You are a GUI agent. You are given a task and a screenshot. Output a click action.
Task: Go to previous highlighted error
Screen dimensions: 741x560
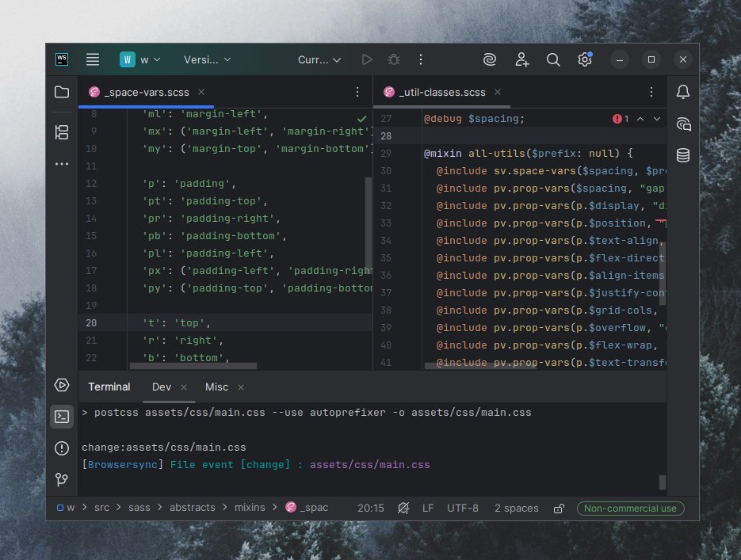click(640, 119)
